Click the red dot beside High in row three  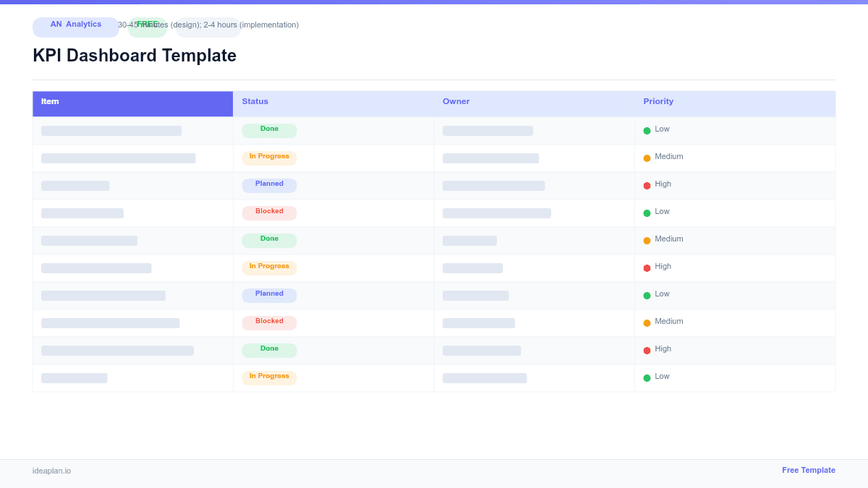647,184
